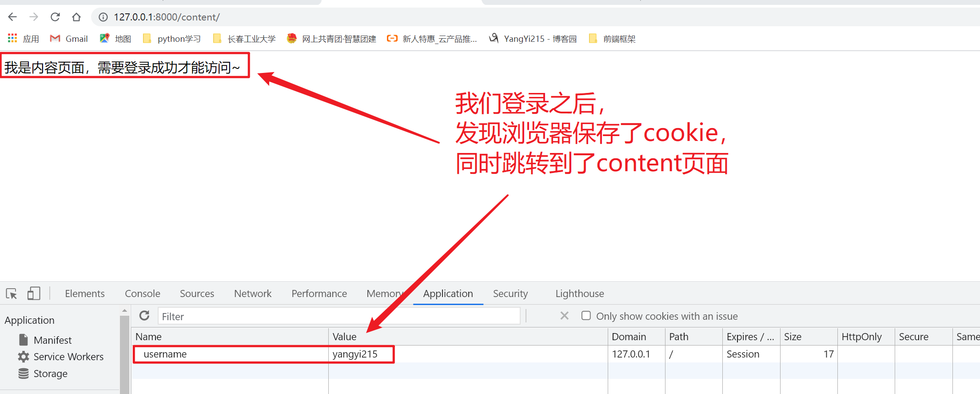
Task: Enable Only show cookies with an issue
Action: pos(586,316)
